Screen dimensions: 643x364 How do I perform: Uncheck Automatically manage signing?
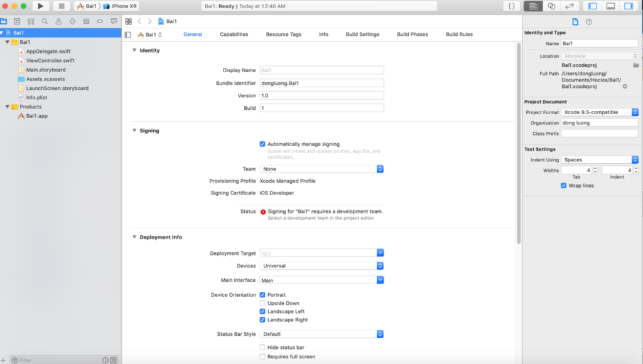[x=263, y=144]
